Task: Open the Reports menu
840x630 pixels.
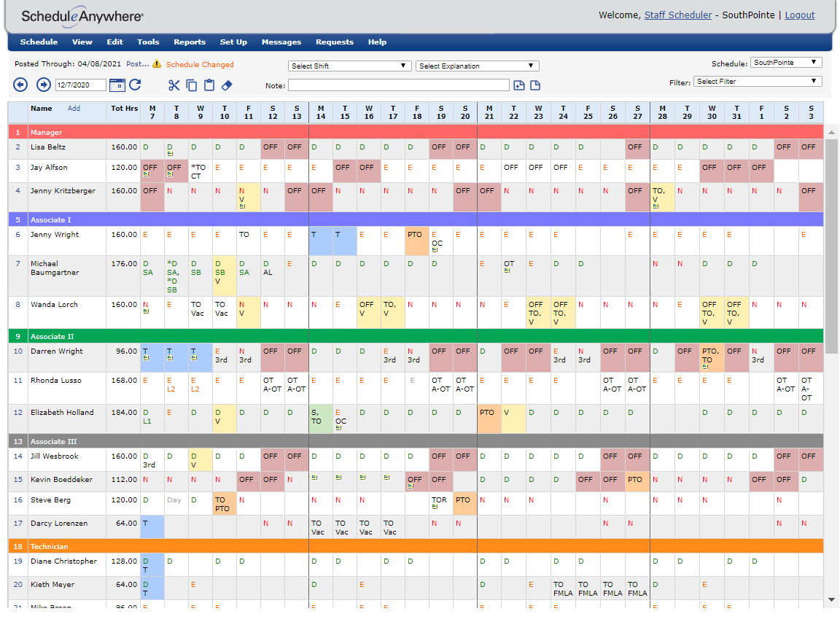Action: pos(190,42)
